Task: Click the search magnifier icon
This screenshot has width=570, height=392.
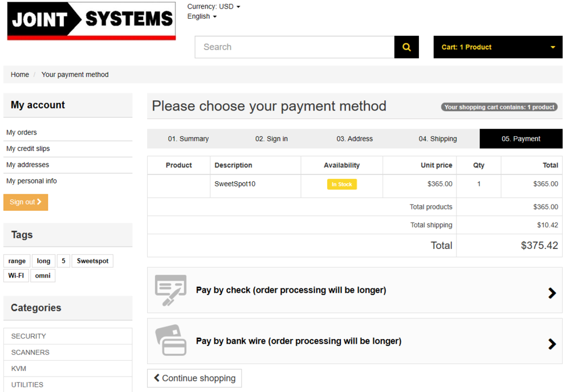Action: point(406,47)
